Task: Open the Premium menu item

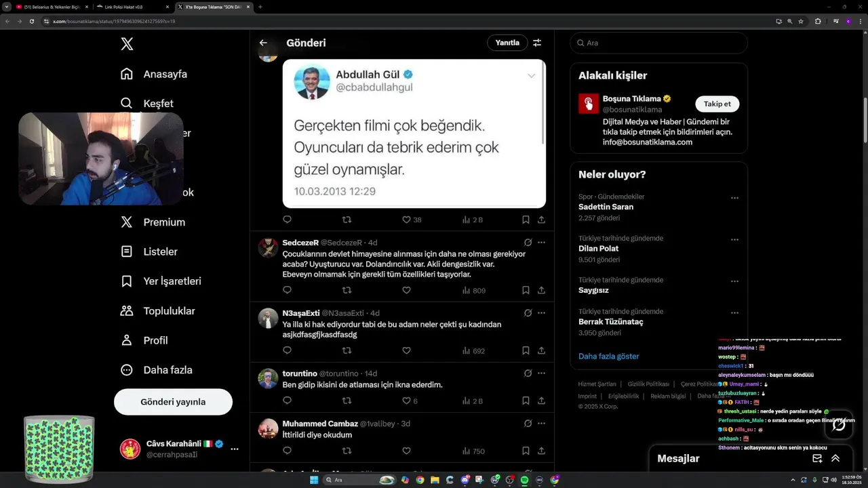Action: (x=153, y=222)
